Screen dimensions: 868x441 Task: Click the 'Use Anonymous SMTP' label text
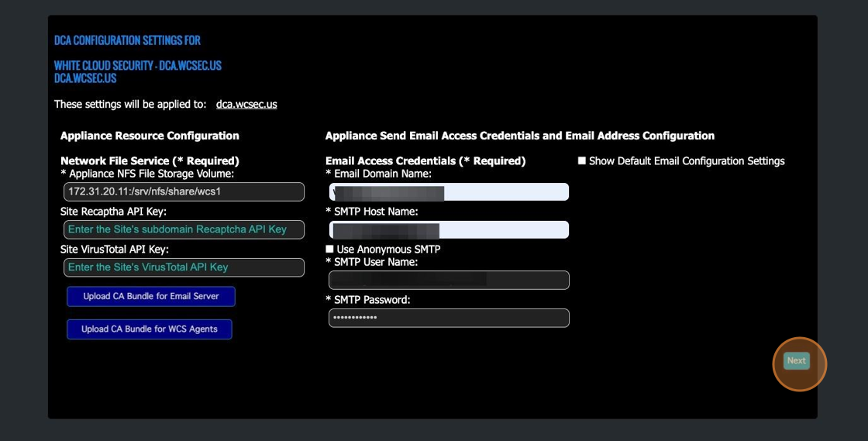click(387, 250)
